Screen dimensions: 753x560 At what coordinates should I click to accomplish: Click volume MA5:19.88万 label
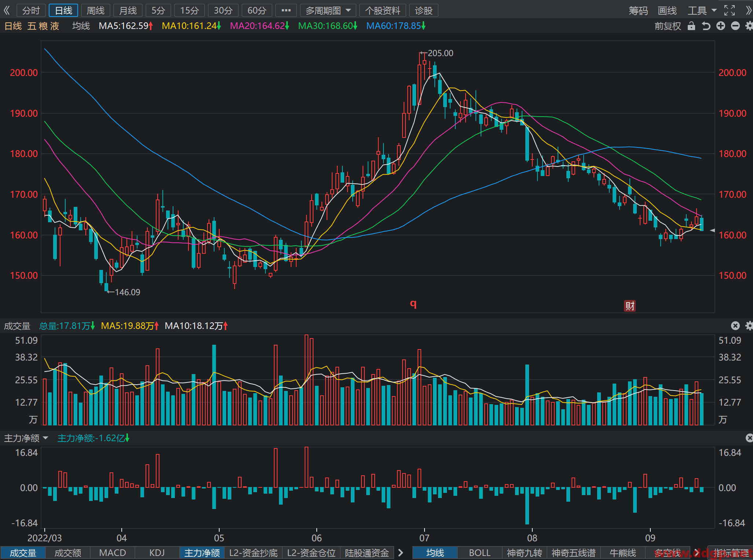pos(129,326)
